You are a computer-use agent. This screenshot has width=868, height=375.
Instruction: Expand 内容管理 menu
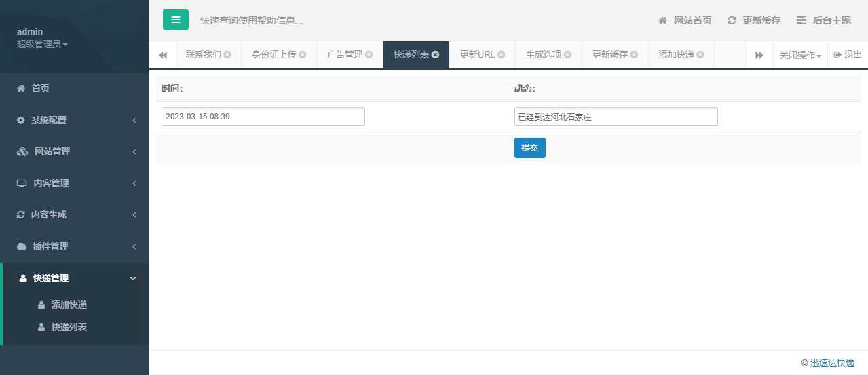tap(75, 183)
